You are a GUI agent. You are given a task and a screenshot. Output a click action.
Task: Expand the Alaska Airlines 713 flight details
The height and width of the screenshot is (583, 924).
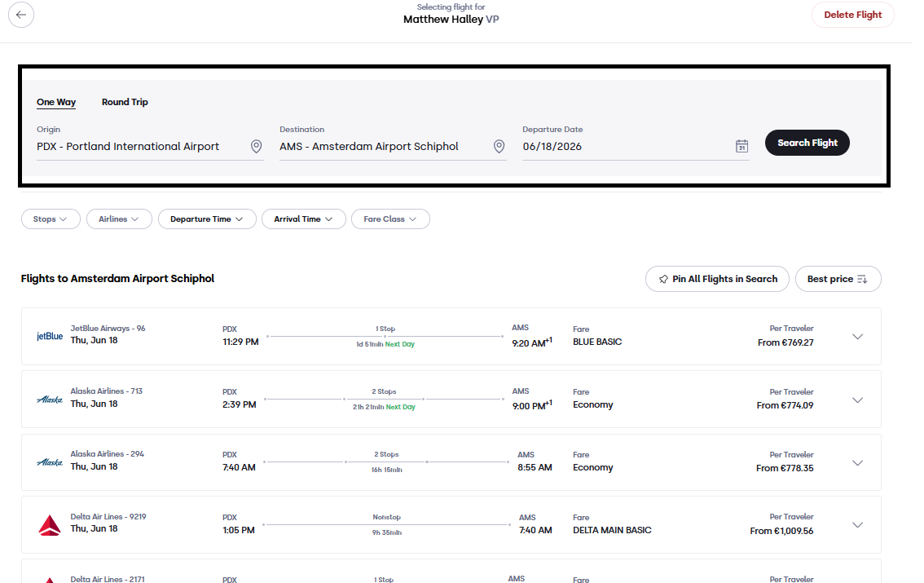click(858, 400)
